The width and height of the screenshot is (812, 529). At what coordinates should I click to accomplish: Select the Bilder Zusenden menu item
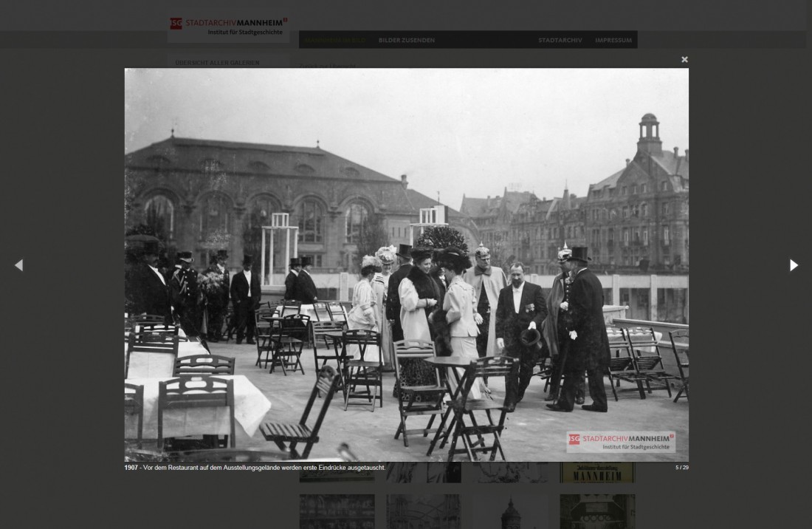[407, 40]
